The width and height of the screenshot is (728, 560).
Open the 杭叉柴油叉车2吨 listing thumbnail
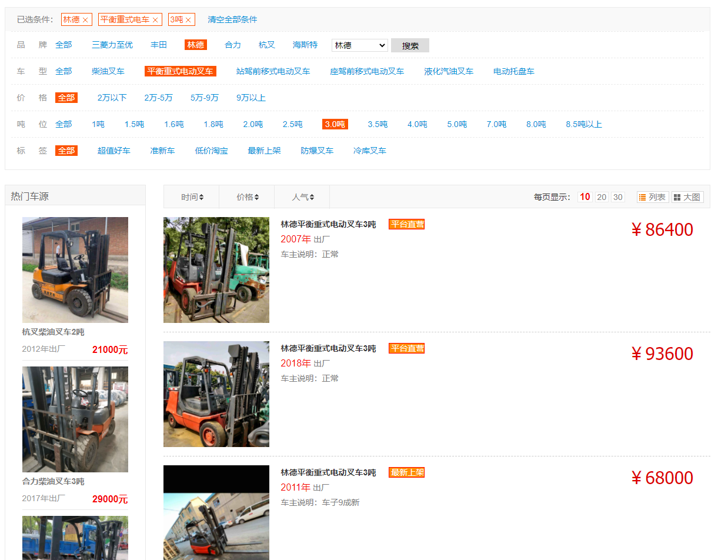point(75,269)
